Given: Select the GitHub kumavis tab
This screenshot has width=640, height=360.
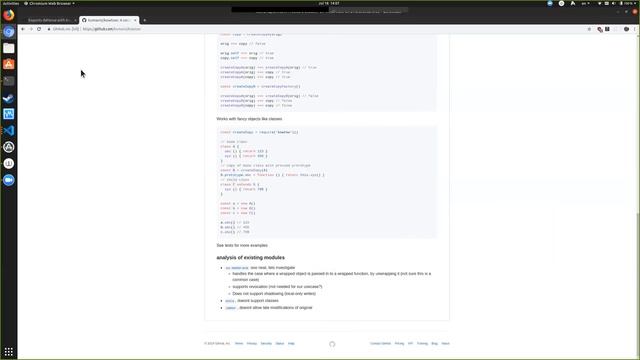Looking at the screenshot, I should click(x=108, y=20).
